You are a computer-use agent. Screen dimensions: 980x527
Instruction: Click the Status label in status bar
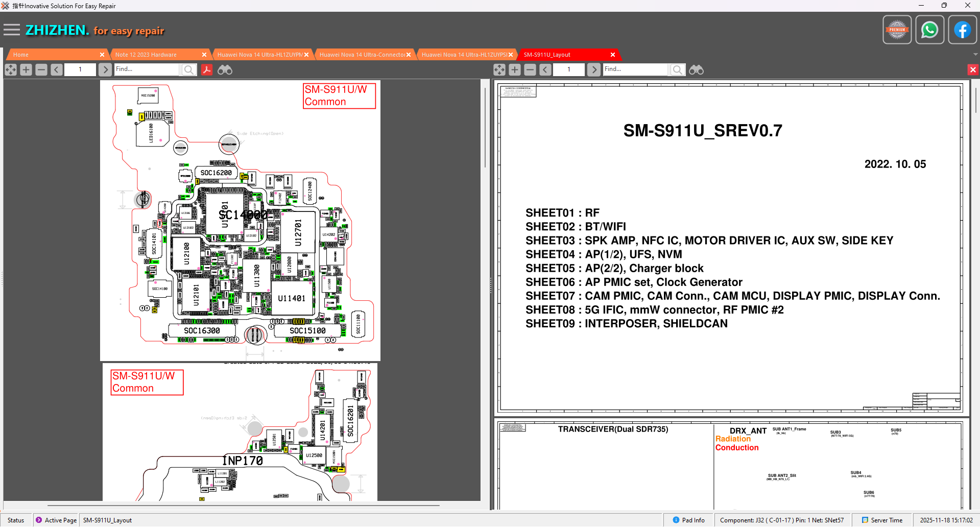[x=16, y=520]
